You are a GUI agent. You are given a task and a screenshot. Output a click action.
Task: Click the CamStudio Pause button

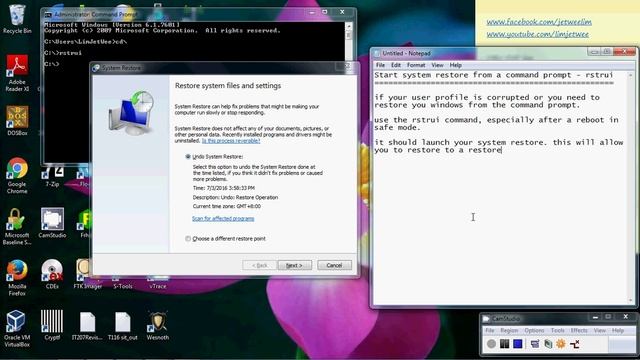pyautogui.click(x=504, y=344)
